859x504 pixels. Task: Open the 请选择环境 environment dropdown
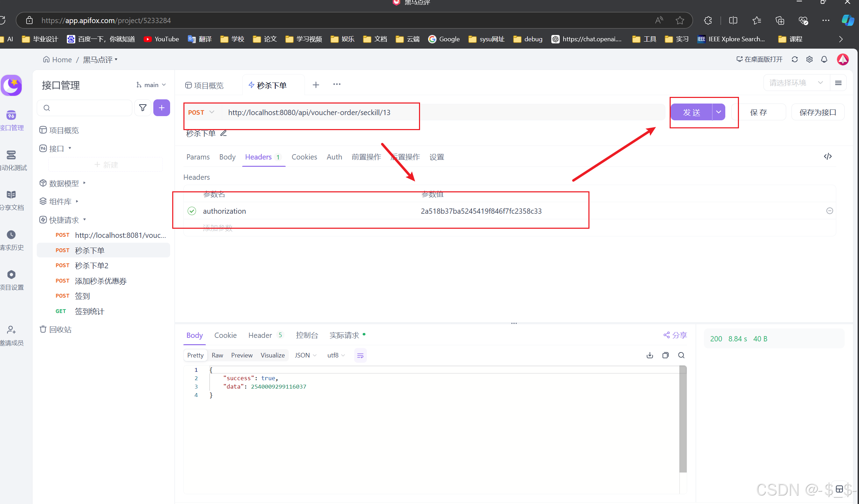click(x=796, y=83)
